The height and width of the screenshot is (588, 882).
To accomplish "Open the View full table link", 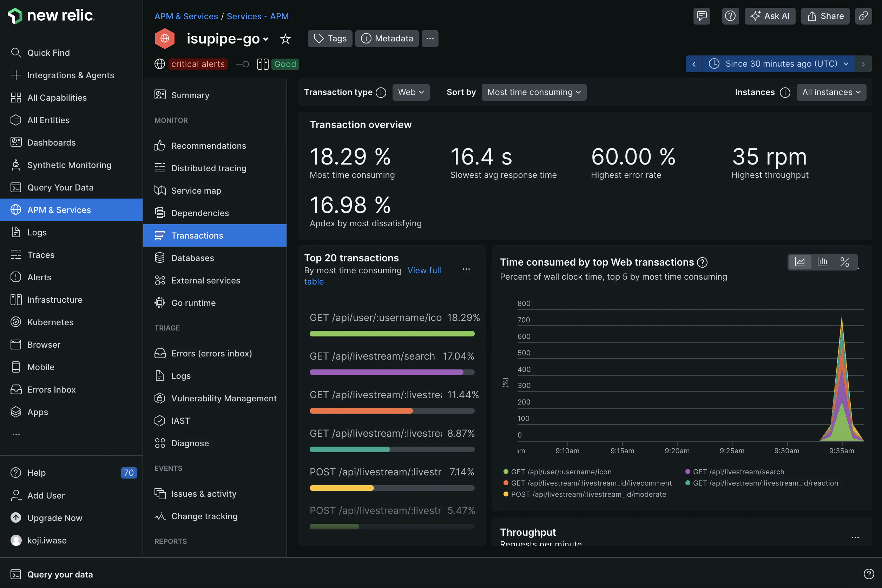I will point(424,270).
